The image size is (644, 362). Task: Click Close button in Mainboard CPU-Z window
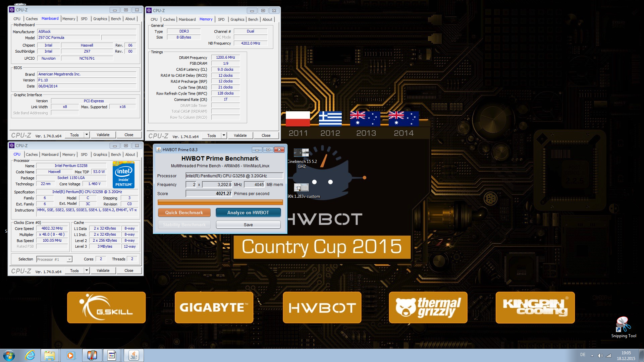click(129, 135)
